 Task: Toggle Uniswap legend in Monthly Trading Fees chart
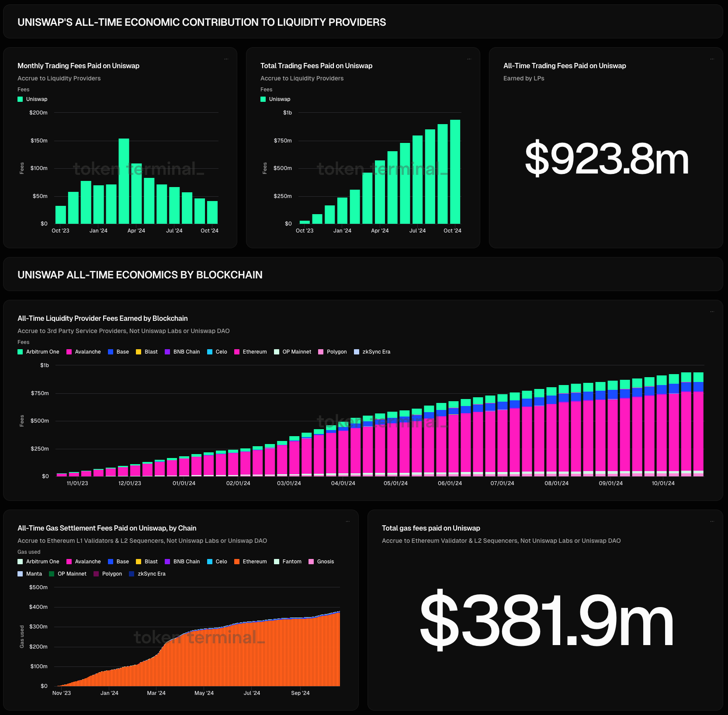pos(32,99)
